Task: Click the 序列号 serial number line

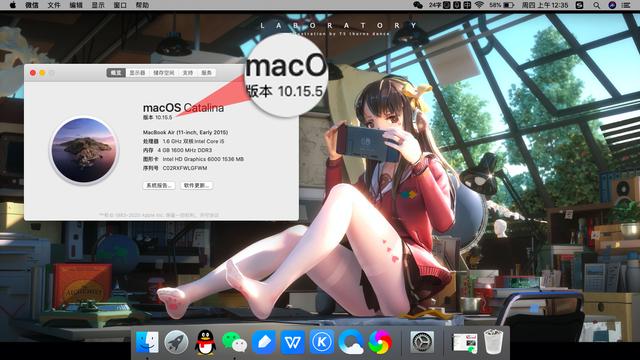Action: click(x=175, y=168)
